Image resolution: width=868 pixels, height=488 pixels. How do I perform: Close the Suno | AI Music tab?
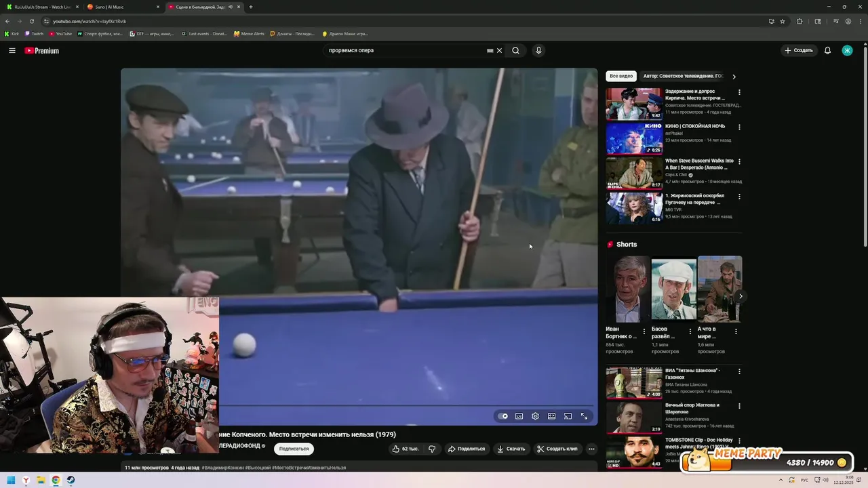pos(158,7)
